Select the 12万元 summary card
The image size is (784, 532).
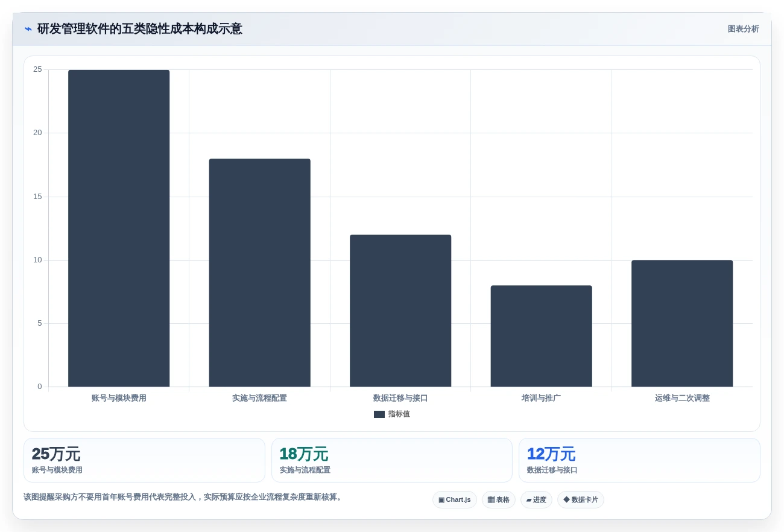(x=639, y=460)
